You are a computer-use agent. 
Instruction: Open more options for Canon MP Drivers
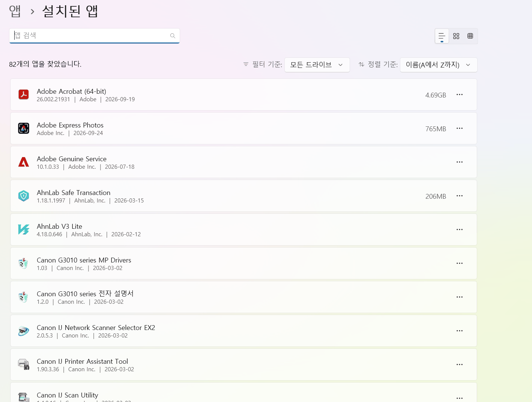click(x=460, y=263)
